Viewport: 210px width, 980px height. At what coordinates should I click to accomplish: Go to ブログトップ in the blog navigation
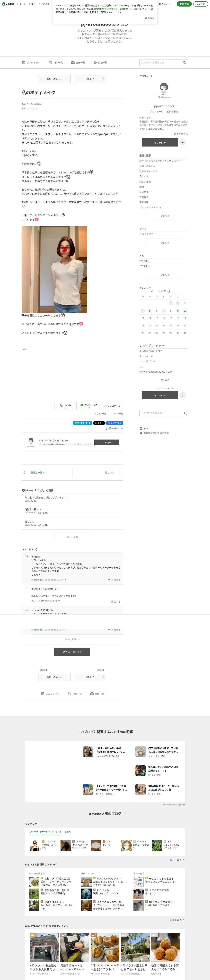pyautogui.click(x=31, y=62)
